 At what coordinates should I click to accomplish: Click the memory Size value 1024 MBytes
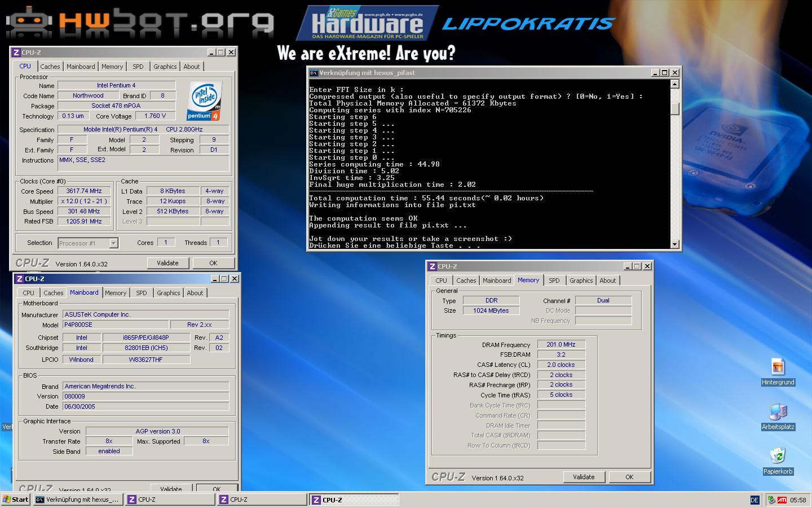[491, 310]
